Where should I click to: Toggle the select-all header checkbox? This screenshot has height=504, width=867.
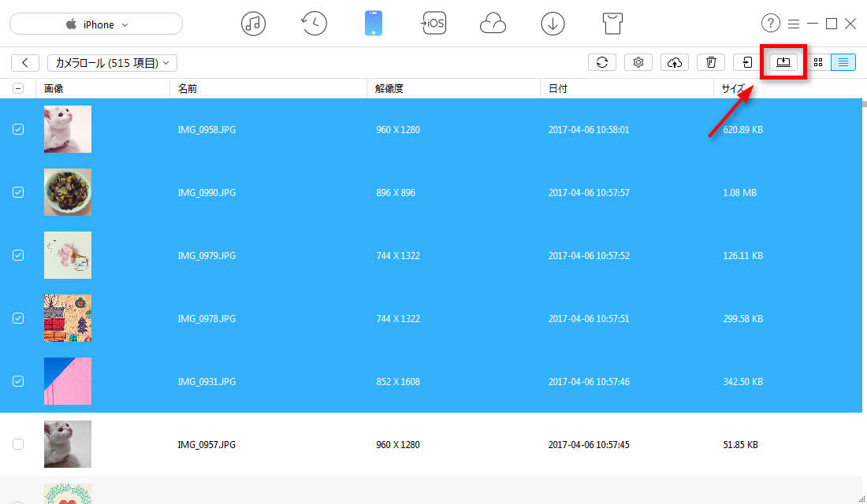pyautogui.click(x=18, y=88)
